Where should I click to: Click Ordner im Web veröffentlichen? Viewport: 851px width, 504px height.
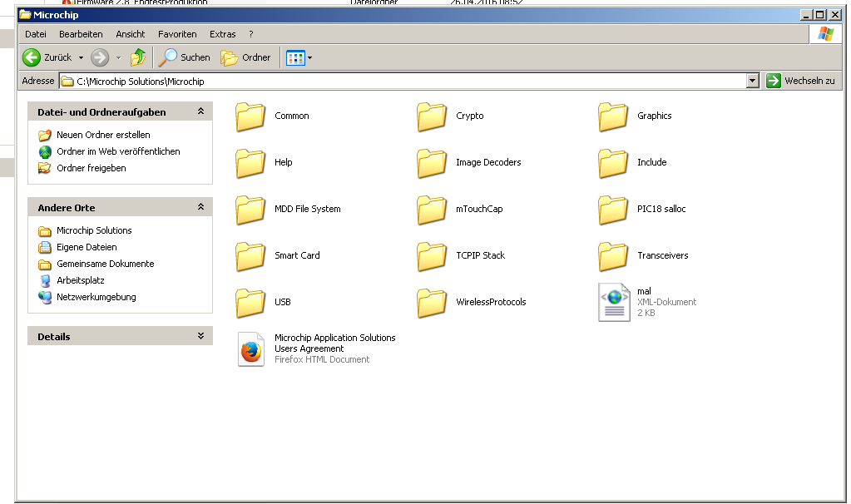tap(118, 151)
